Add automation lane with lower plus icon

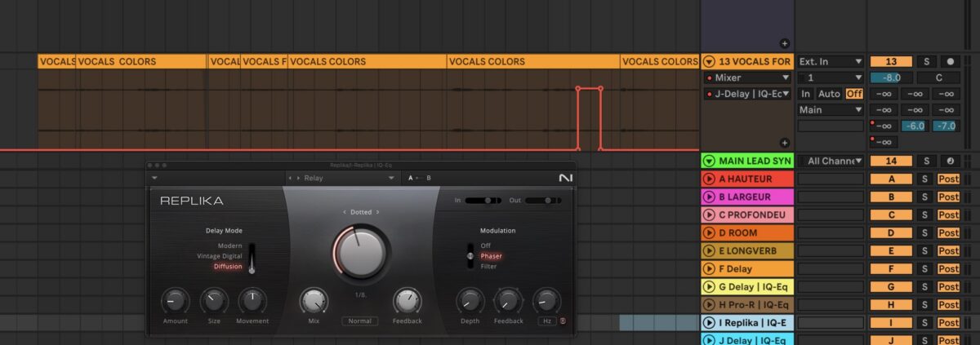[x=784, y=143]
